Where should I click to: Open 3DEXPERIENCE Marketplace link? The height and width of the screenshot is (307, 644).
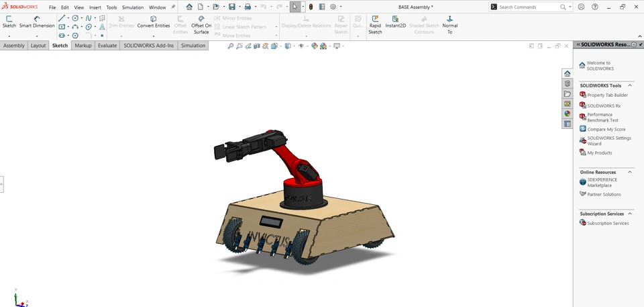[598, 182]
